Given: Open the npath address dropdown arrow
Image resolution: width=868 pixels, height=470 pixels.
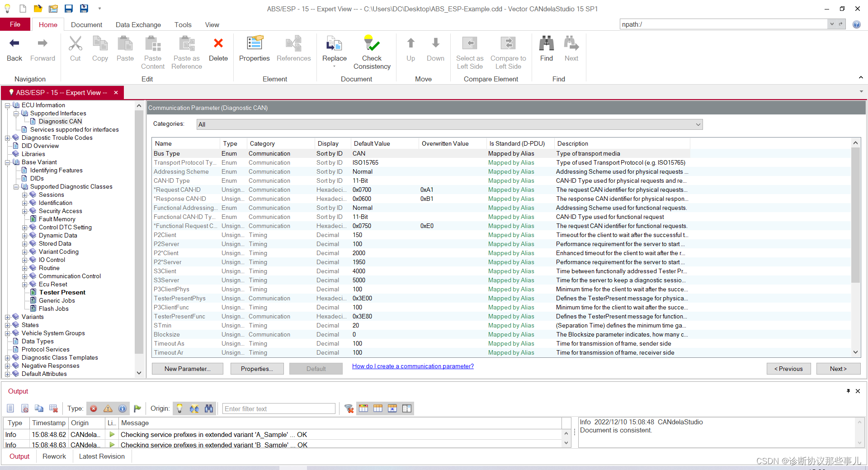Looking at the screenshot, I should tap(832, 24).
